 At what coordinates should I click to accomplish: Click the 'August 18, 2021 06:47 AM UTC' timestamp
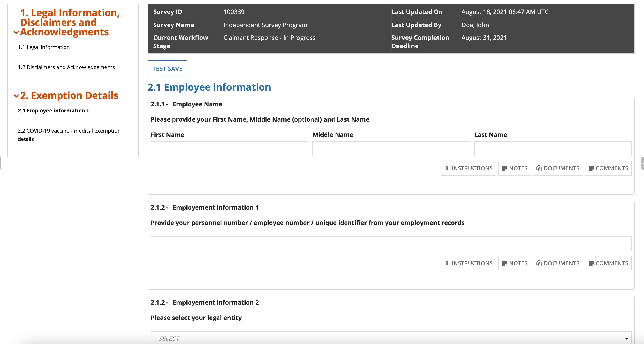[505, 12]
